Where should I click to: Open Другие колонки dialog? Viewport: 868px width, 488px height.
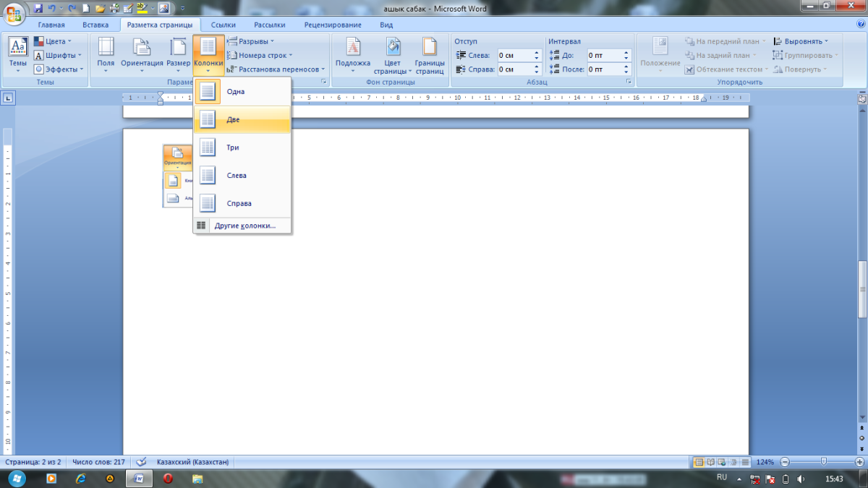pos(242,226)
